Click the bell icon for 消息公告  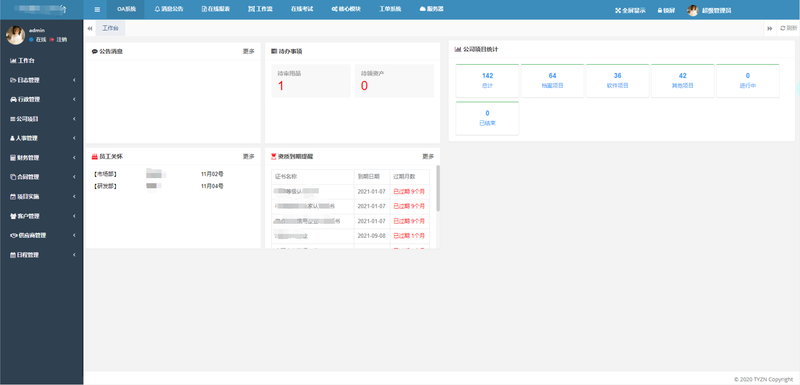157,10
